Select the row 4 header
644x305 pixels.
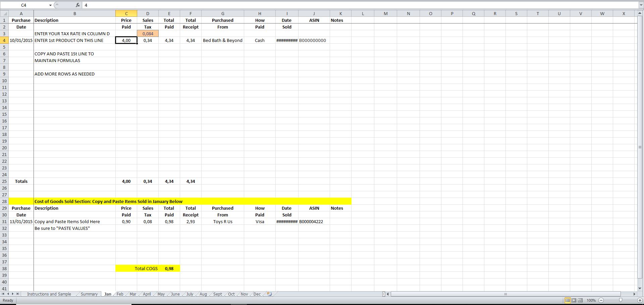4,40
